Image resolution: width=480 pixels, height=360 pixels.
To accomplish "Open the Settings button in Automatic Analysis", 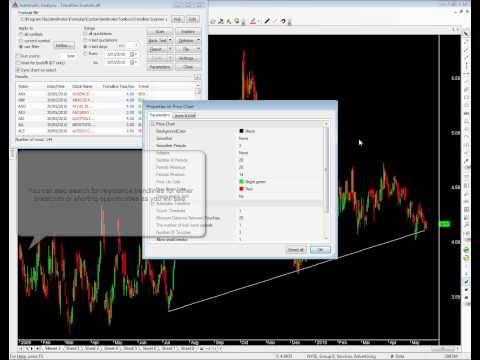I will click(x=187, y=58).
